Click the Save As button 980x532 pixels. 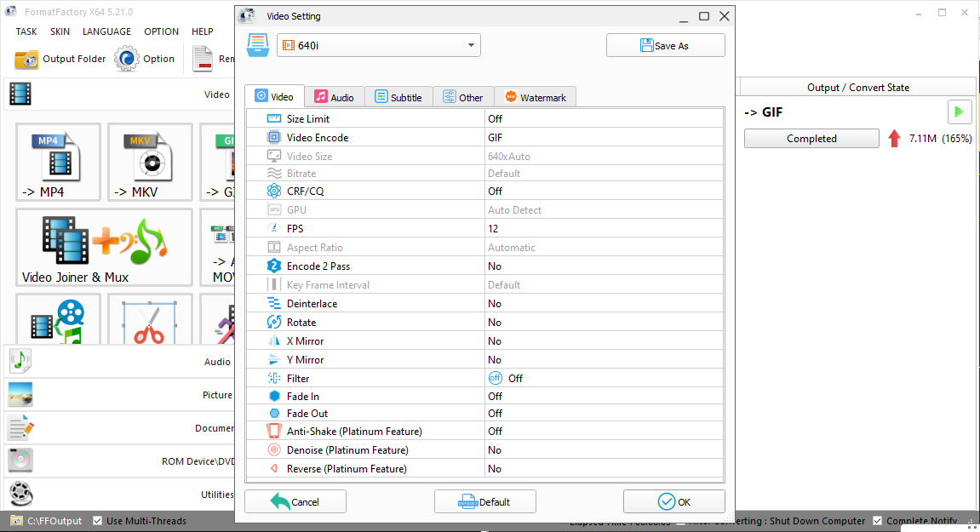click(665, 46)
